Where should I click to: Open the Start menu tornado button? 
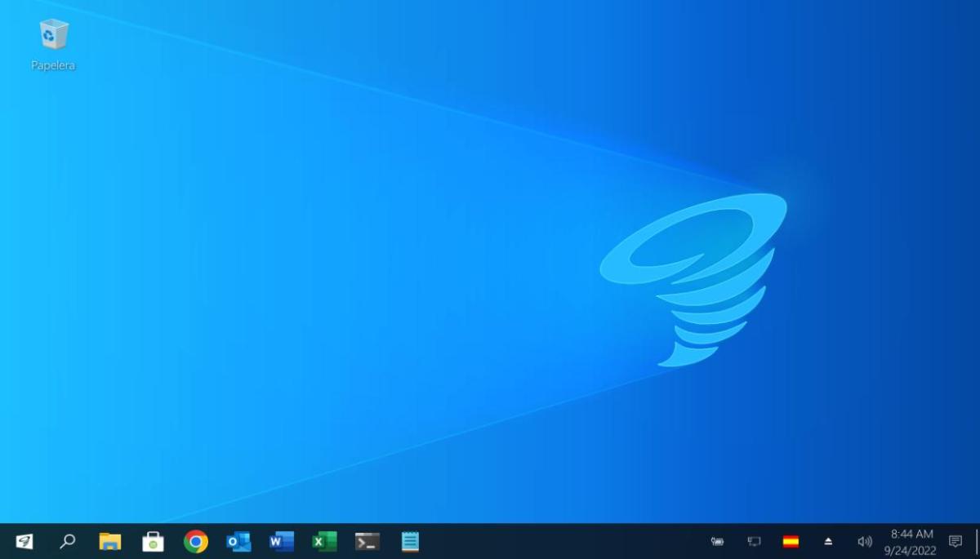point(24,541)
